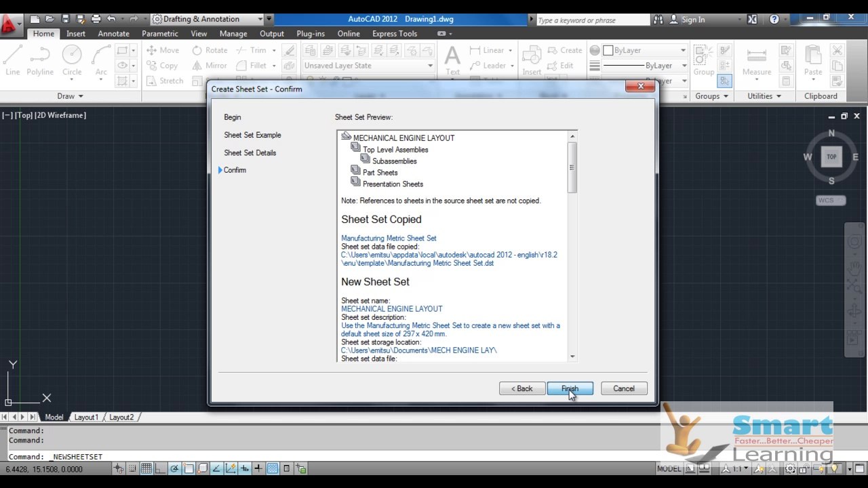The width and height of the screenshot is (868, 488).
Task: Select the Circle tool
Action: tap(72, 61)
